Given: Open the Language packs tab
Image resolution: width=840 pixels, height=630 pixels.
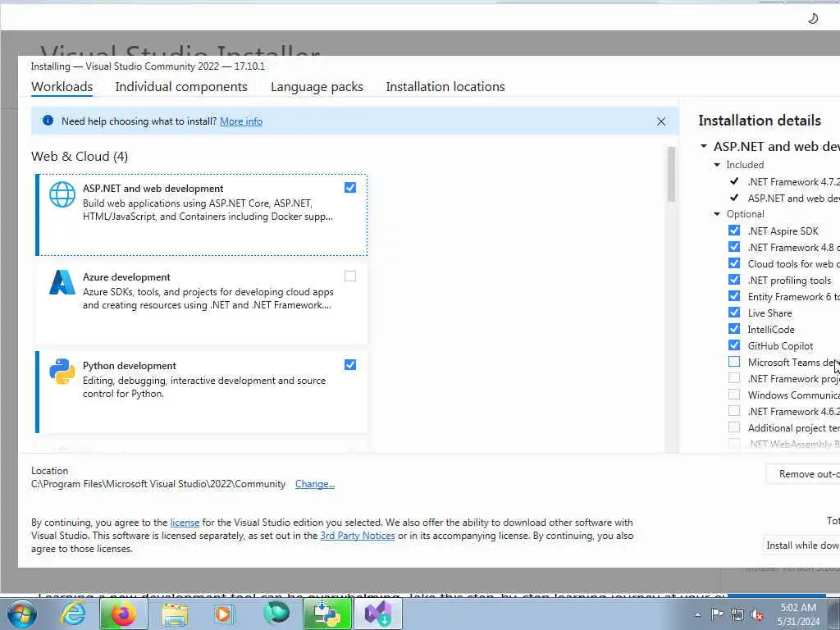Looking at the screenshot, I should point(317,87).
